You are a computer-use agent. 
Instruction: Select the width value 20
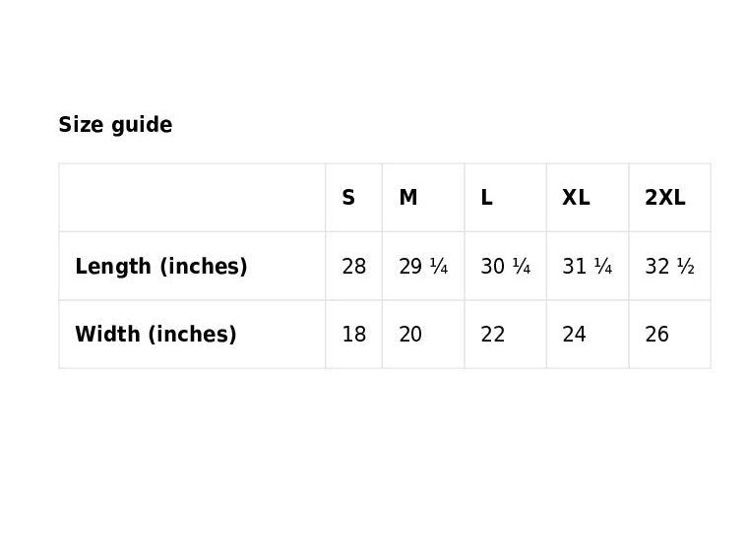click(410, 334)
